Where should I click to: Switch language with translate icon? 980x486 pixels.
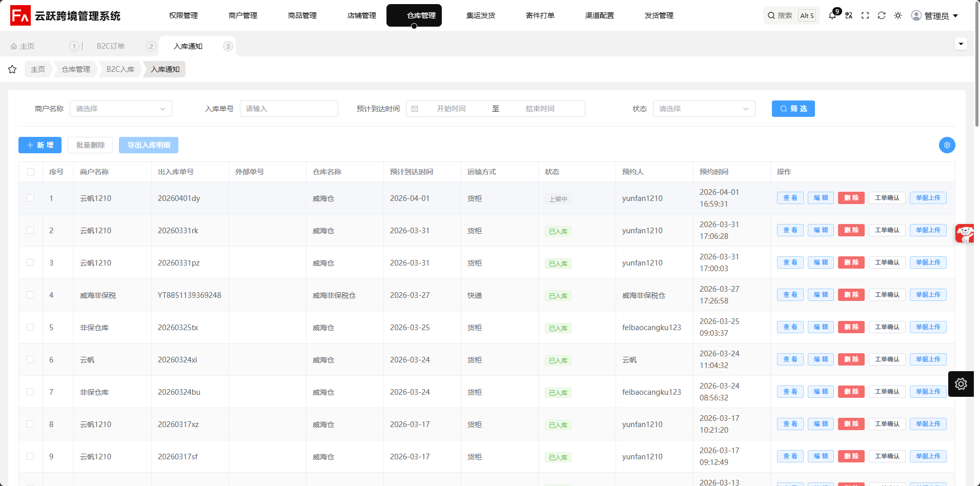point(849,15)
